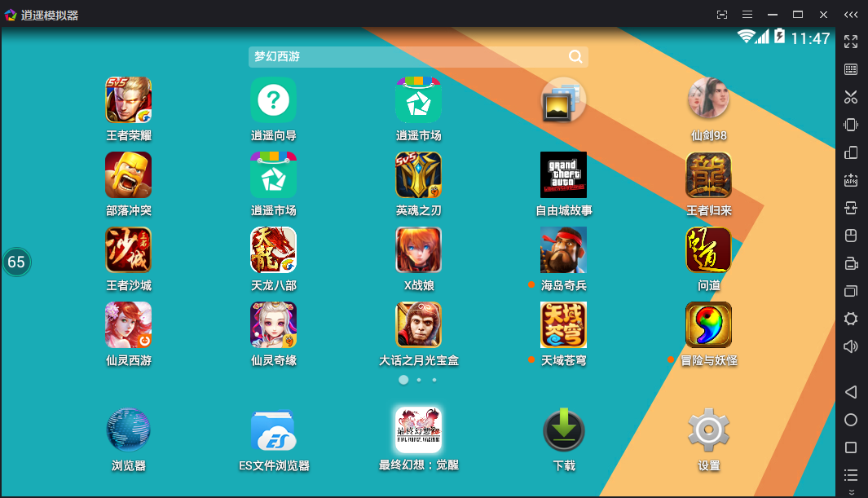Expand more sidebar tools via bottom chevron
Image resolution: width=868 pixels, height=498 pixels.
851,492
